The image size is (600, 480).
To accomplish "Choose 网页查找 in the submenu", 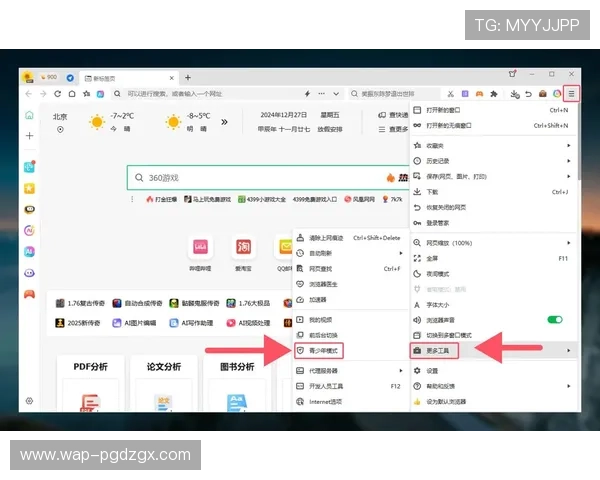I will pyautogui.click(x=350, y=269).
